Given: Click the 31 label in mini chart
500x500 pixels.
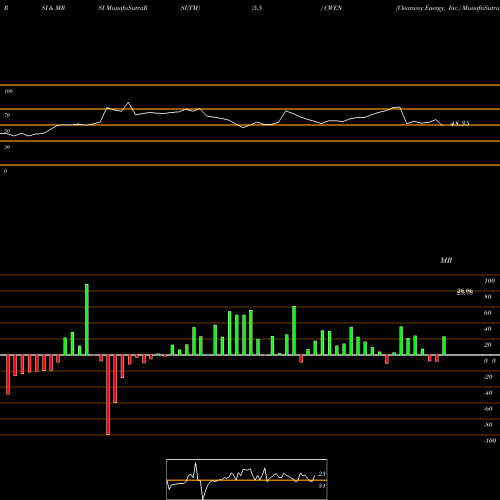Looking at the screenshot, I should tap(322, 486).
